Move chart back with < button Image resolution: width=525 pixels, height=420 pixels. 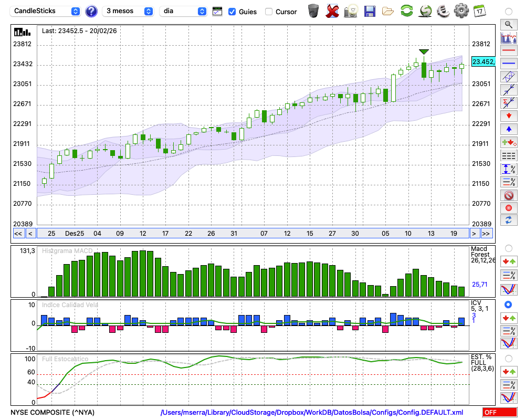click(x=30, y=234)
